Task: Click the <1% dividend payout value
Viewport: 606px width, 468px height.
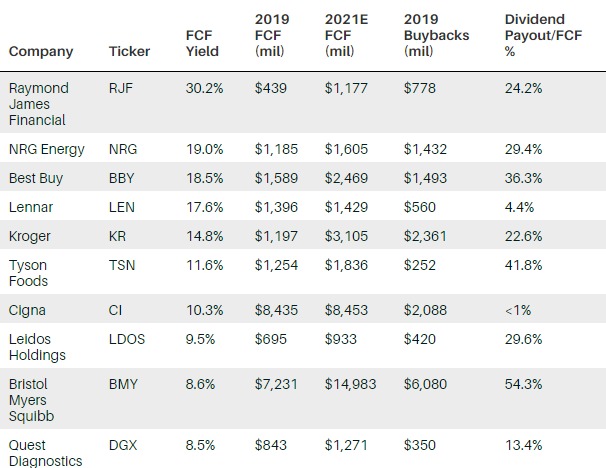Action: 518,310
